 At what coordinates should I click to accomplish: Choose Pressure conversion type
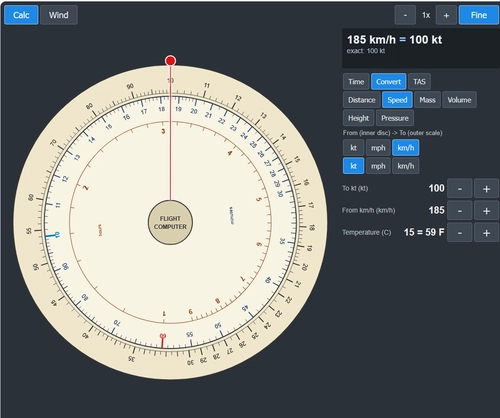pyautogui.click(x=395, y=118)
